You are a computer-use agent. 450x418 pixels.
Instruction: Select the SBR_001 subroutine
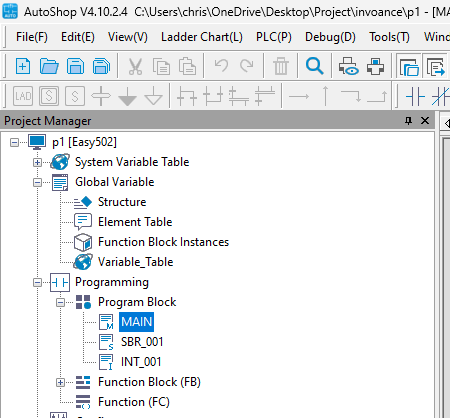[x=142, y=342]
